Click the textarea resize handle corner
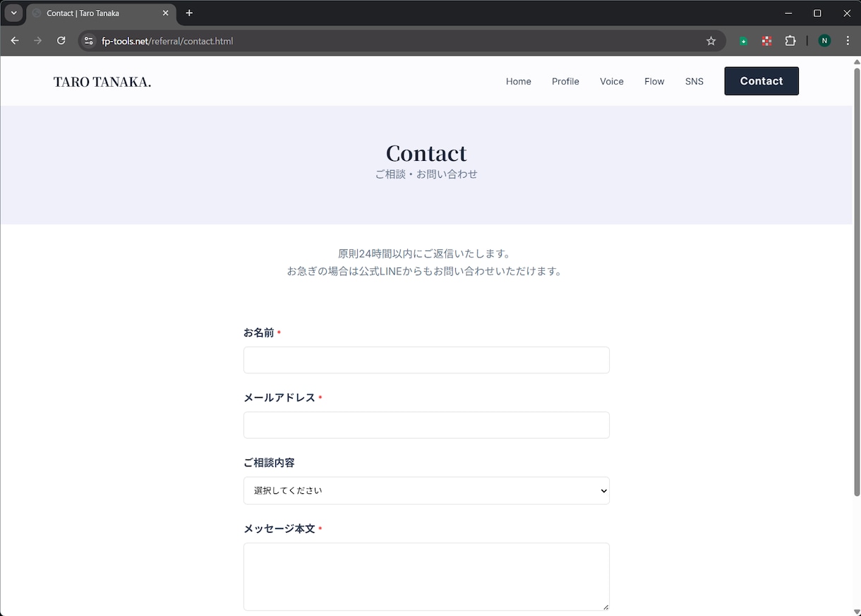The image size is (861, 616). click(x=605, y=606)
